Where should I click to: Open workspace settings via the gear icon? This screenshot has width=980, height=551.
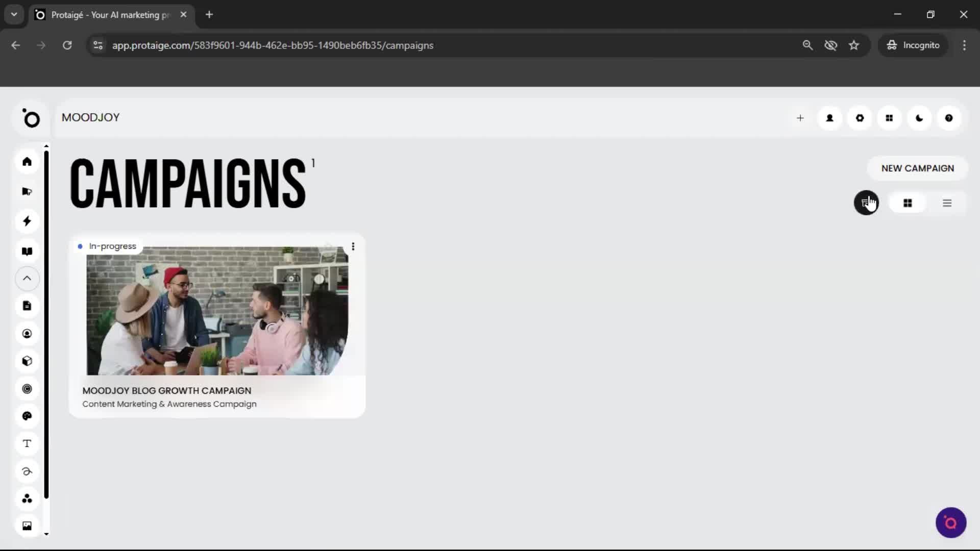(860, 118)
